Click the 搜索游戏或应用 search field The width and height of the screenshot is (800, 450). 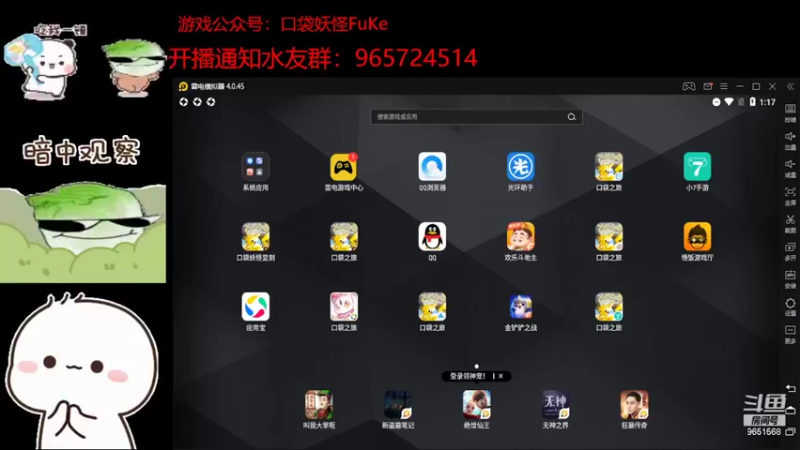point(477,117)
